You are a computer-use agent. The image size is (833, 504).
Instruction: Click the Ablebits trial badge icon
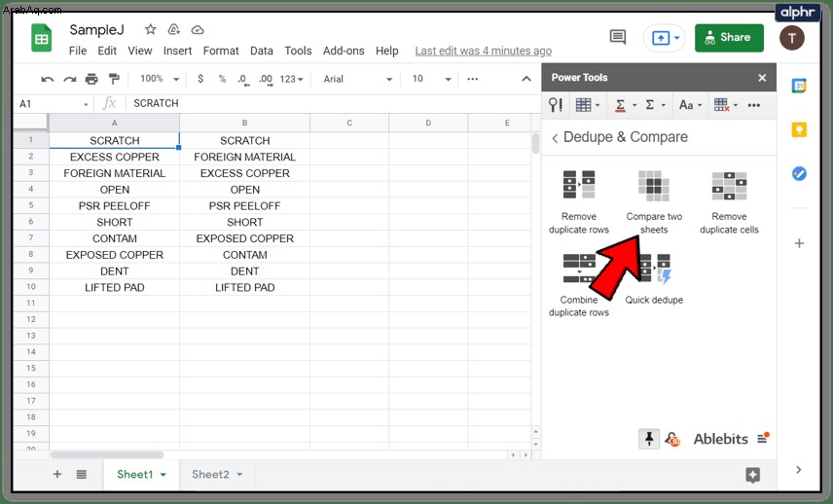point(672,439)
